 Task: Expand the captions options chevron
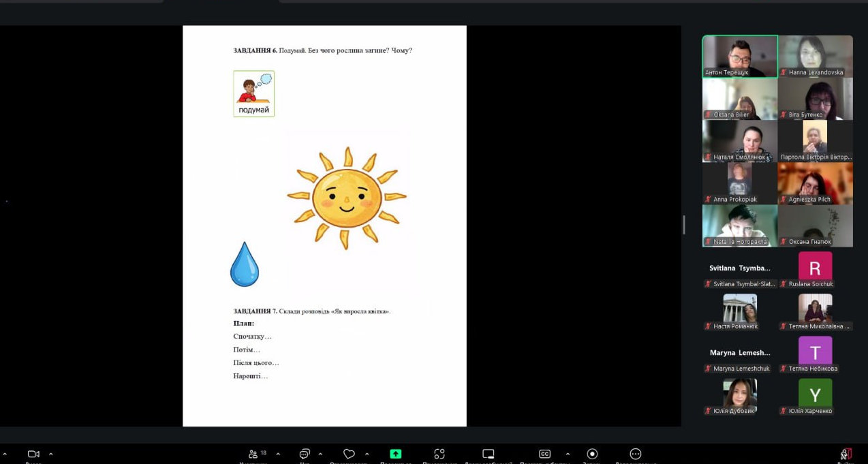568,454
